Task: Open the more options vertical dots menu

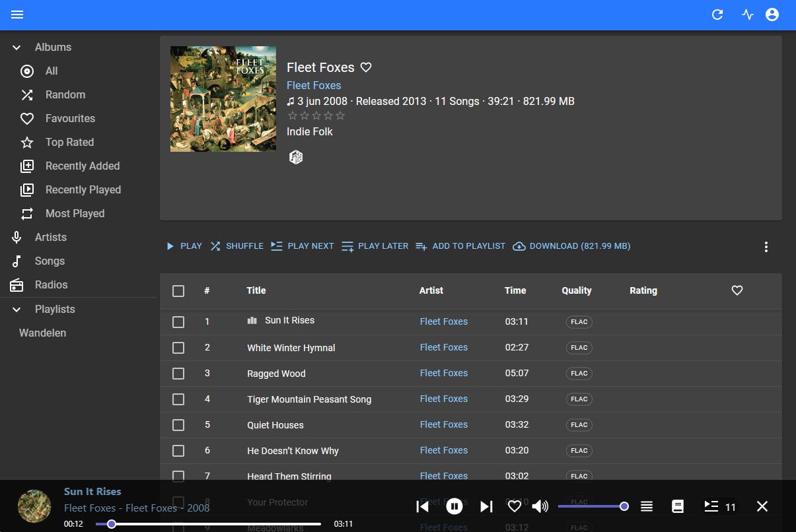Action: pos(766,247)
